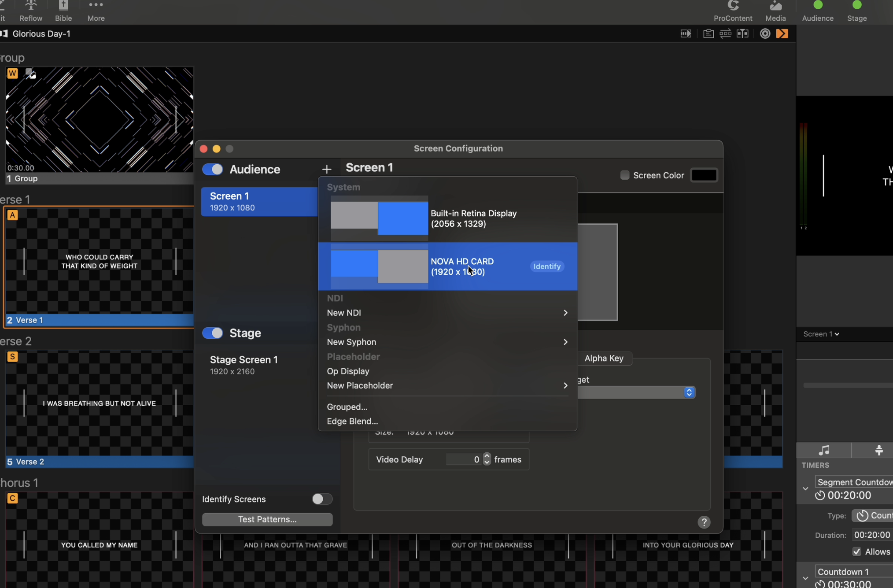The image size is (893, 588).
Task: Toggle the Audience output green indicator
Action: (818, 5)
